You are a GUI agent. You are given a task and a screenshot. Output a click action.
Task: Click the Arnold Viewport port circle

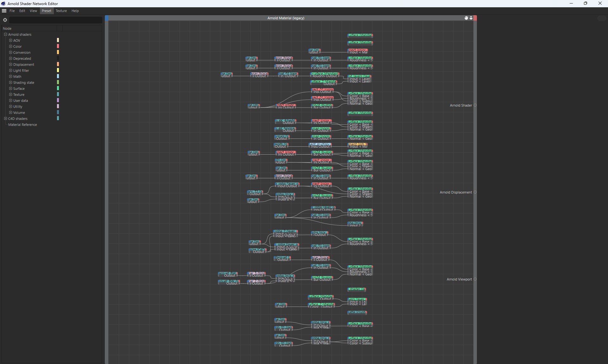475,279
